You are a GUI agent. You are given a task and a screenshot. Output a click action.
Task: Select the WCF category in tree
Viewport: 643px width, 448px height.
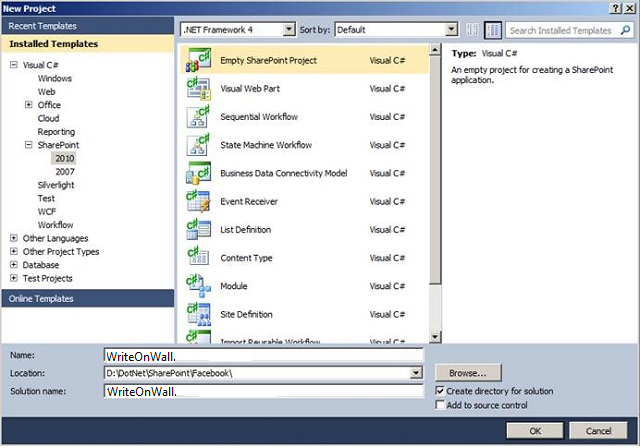[x=47, y=212]
